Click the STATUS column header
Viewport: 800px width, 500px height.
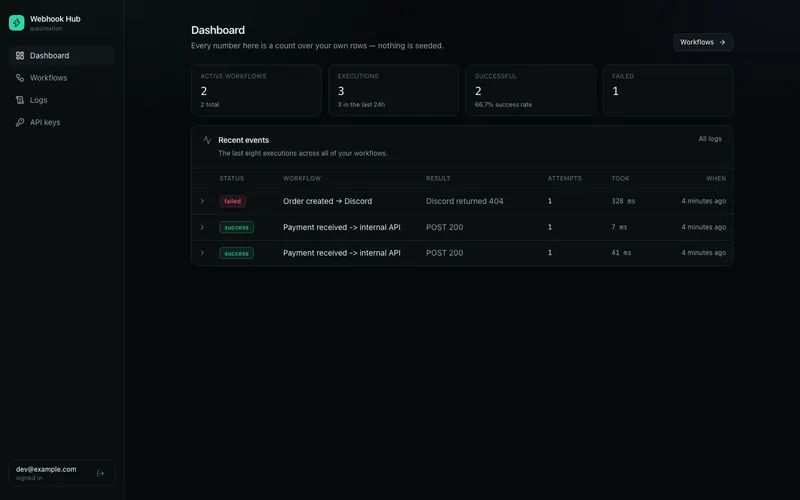click(x=232, y=179)
